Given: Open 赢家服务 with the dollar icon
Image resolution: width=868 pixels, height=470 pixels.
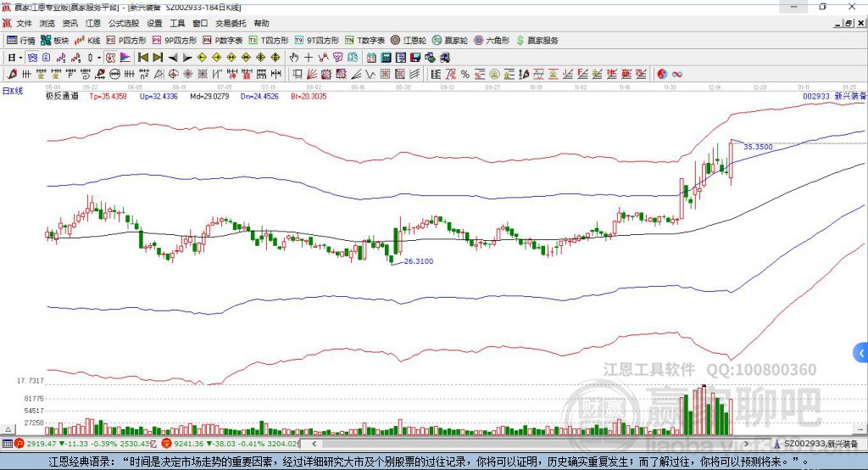Looking at the screenshot, I should click(537, 41).
